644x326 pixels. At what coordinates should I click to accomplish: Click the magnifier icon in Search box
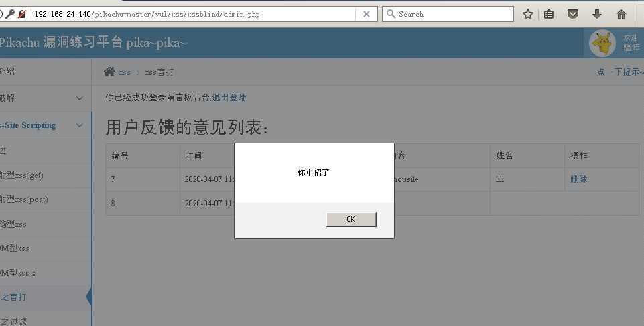391,14
